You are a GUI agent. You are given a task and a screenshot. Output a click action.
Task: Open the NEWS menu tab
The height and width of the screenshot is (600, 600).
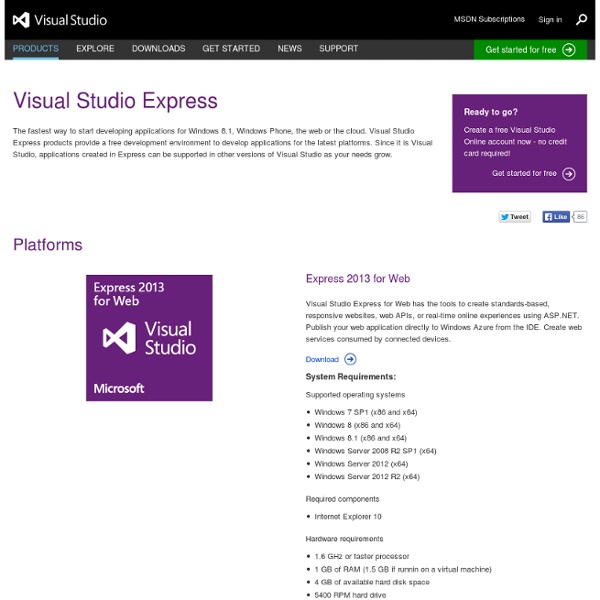(290, 49)
